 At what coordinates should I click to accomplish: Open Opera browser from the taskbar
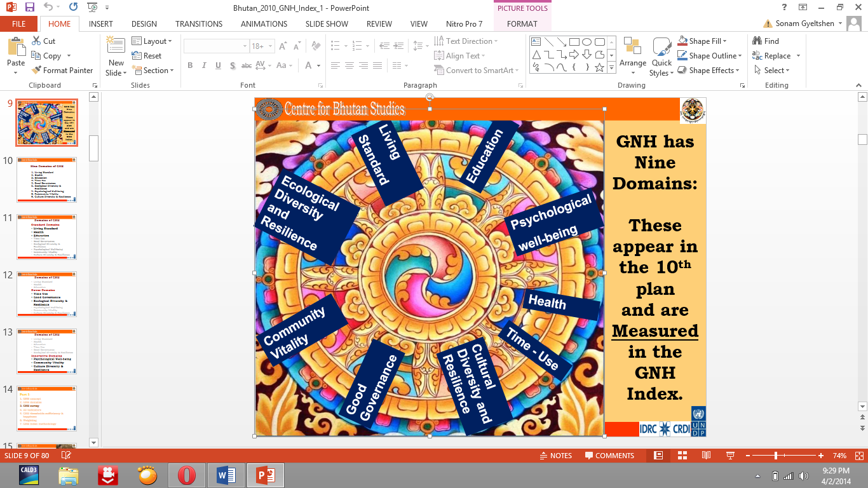[x=186, y=475]
